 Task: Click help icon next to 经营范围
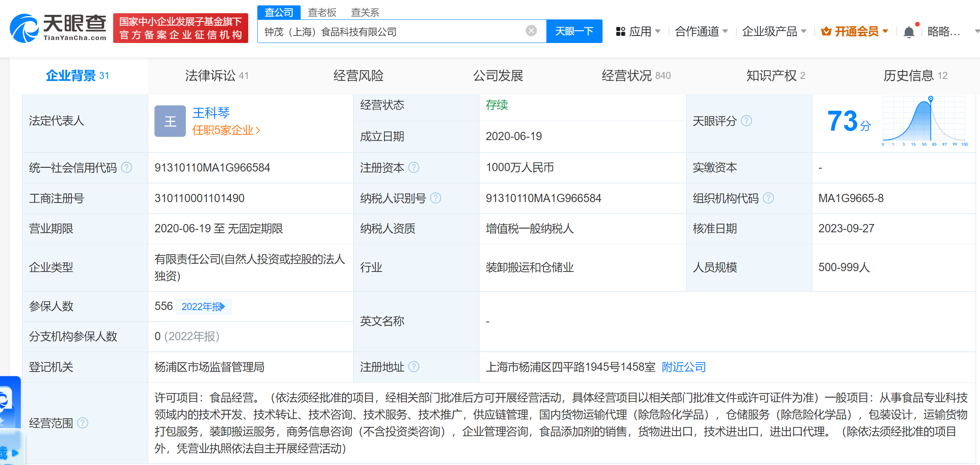coord(83,423)
